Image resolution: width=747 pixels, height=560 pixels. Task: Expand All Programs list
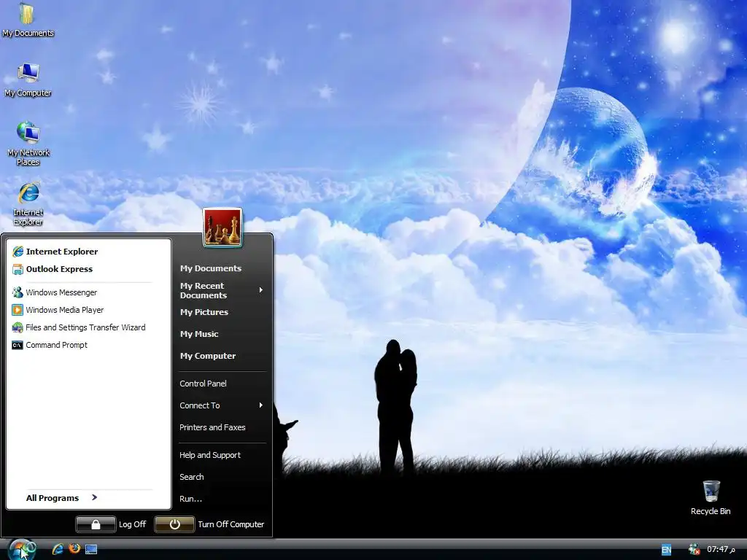[62, 497]
